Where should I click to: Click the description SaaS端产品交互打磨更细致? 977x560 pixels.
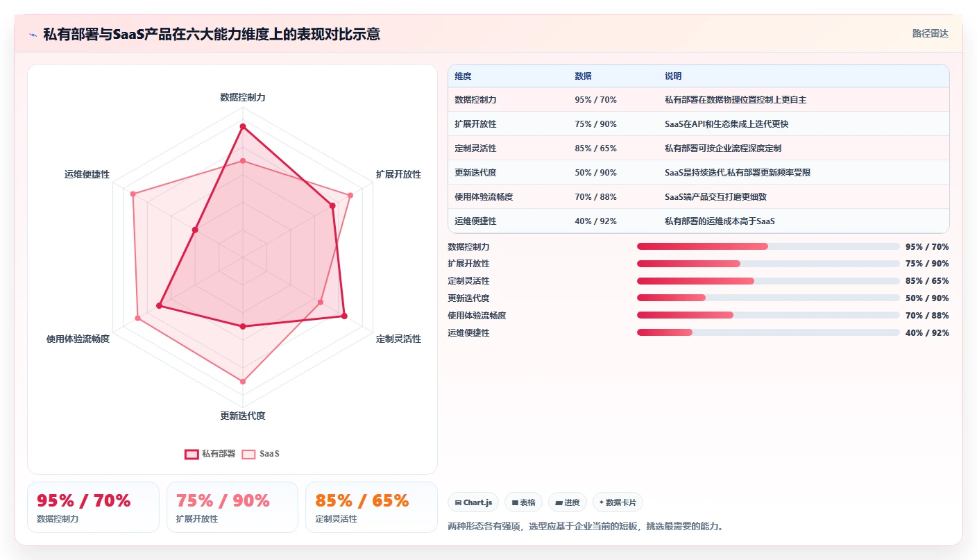(x=715, y=197)
